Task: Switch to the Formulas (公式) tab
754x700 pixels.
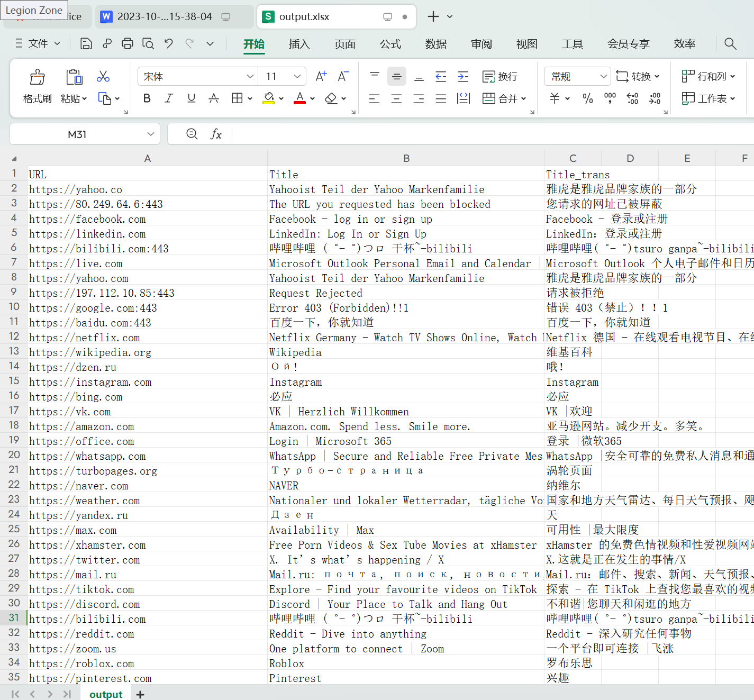Action: coord(390,44)
